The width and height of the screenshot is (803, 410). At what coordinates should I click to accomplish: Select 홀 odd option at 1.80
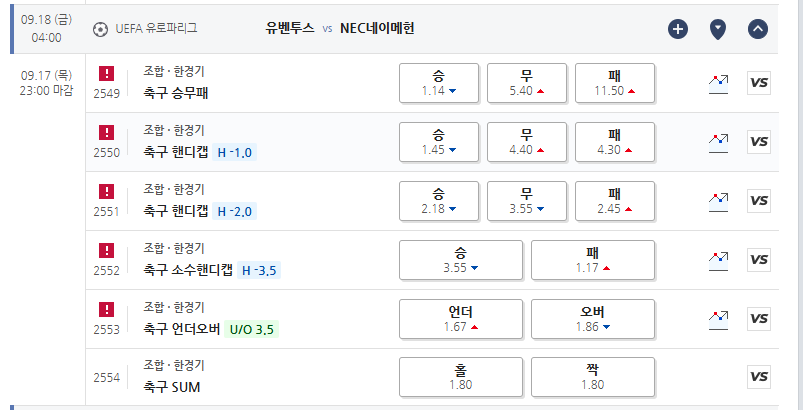pos(461,377)
